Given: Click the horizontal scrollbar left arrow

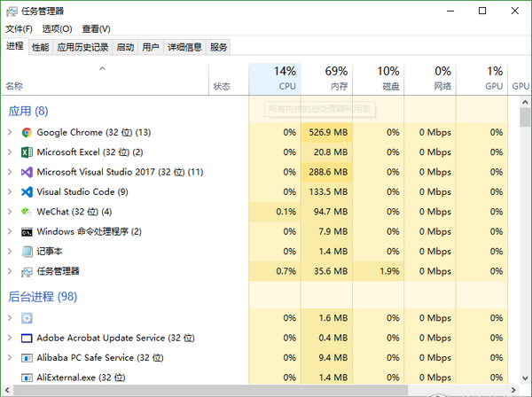Looking at the screenshot, I should tap(7, 390).
